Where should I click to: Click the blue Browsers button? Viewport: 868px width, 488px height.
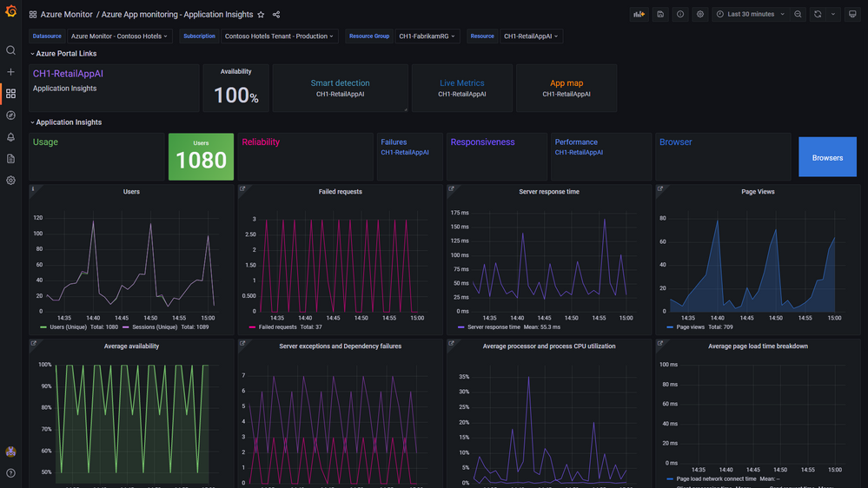(x=827, y=157)
